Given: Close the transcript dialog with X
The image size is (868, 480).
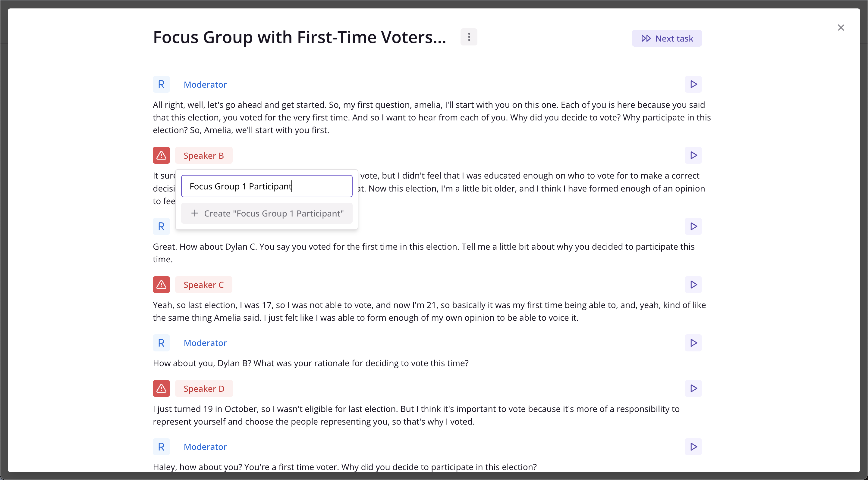Looking at the screenshot, I should [841, 28].
